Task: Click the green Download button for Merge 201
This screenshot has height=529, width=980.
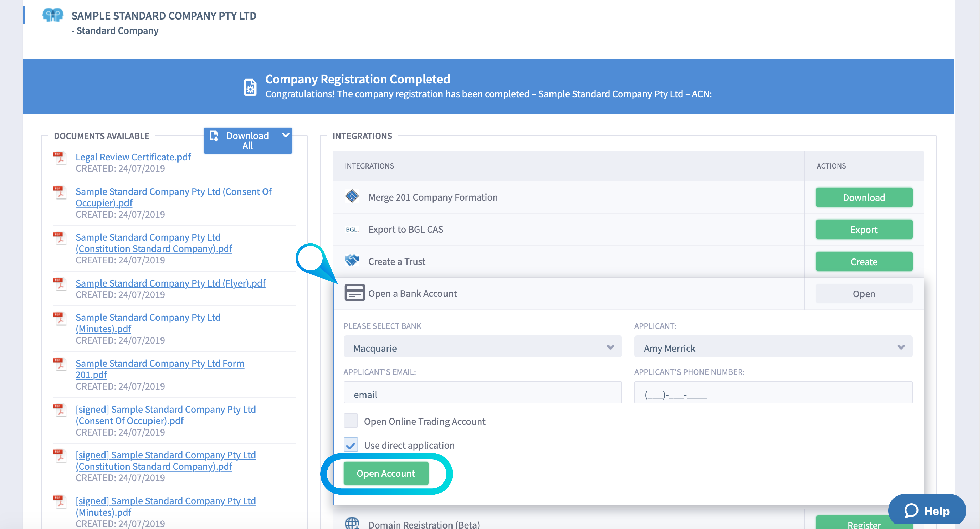Action: (864, 197)
